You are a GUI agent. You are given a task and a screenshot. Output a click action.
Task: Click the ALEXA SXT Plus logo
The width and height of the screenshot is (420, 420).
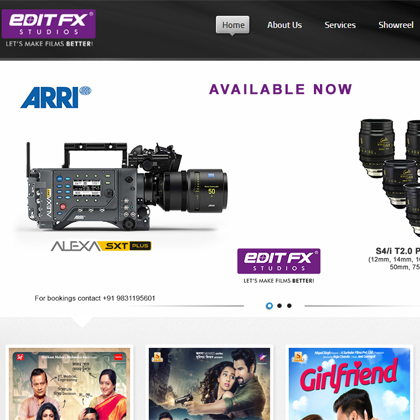[x=101, y=246]
